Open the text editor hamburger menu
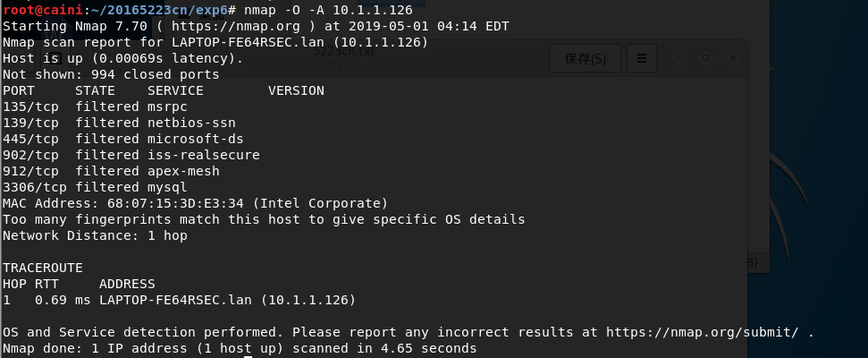Image resolution: width=868 pixels, height=358 pixels. 641,59
